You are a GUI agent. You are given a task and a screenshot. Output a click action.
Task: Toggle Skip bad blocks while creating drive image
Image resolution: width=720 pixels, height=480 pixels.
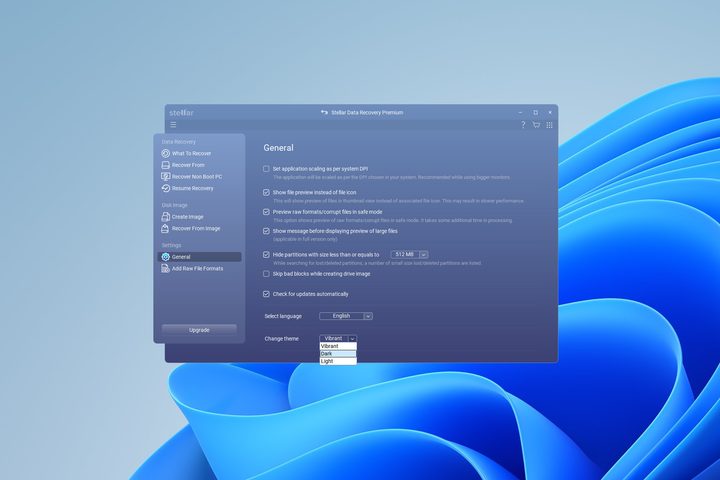tap(266, 274)
